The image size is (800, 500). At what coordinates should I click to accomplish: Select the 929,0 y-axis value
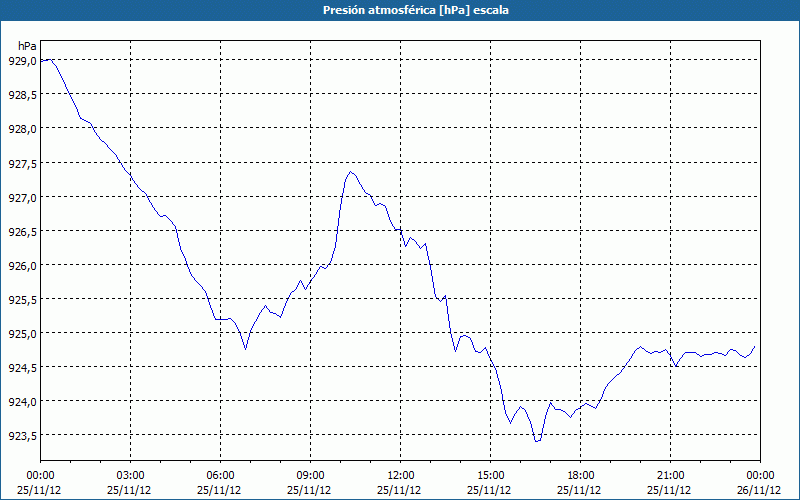[x=22, y=61]
